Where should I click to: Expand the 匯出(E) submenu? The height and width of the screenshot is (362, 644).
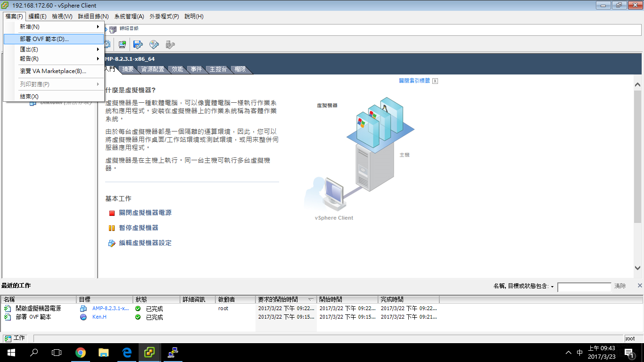54,49
